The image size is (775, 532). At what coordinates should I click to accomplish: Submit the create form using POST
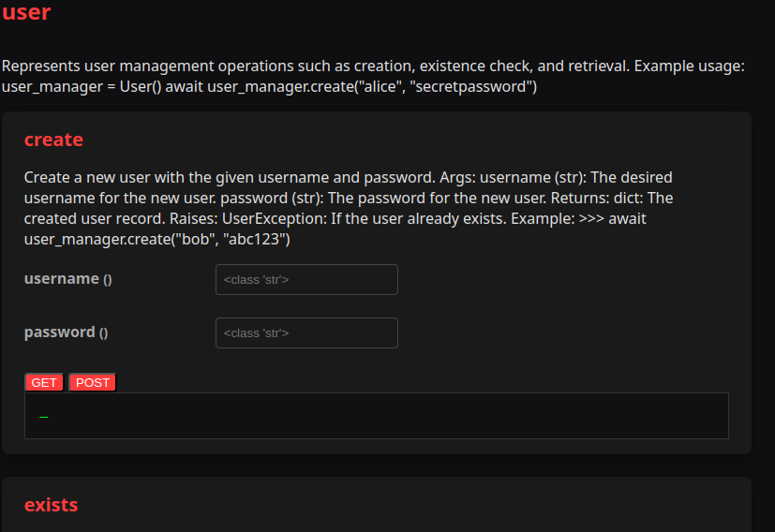93,382
